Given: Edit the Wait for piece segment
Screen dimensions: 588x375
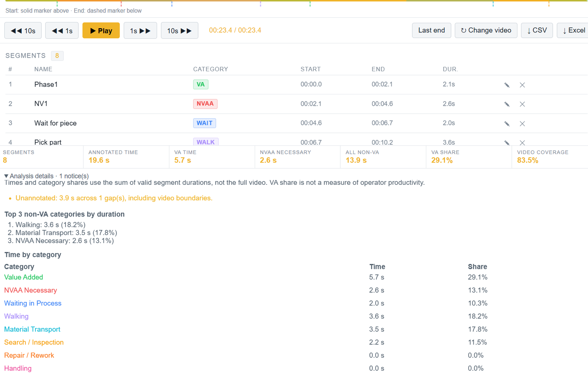Looking at the screenshot, I should tap(507, 124).
